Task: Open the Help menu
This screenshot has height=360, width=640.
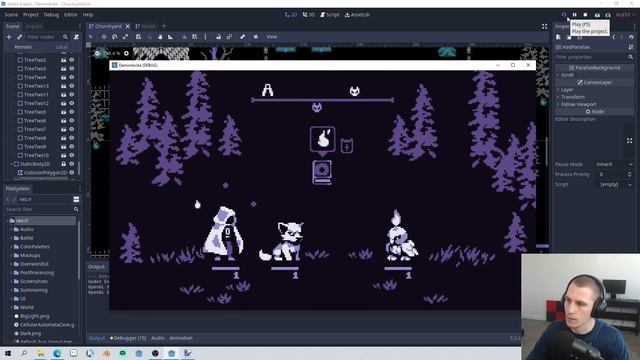Action: point(88,15)
